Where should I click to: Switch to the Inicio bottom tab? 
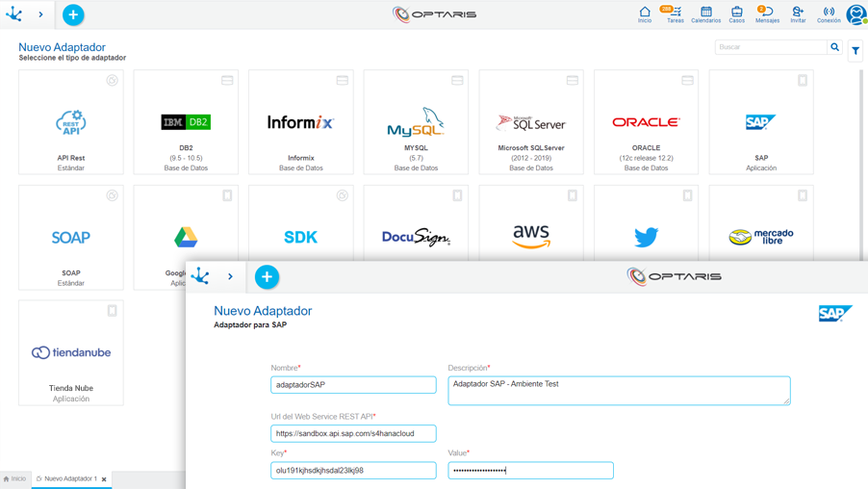[x=15, y=479]
